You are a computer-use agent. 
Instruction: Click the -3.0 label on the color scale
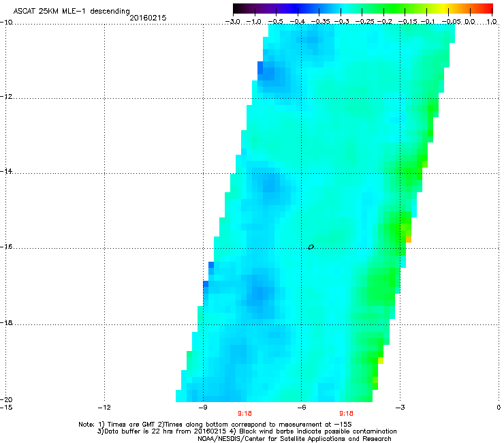(x=232, y=22)
